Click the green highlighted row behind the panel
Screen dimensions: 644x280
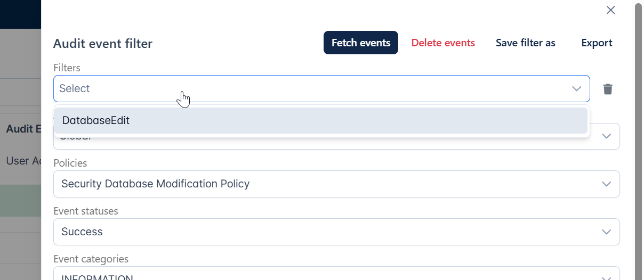point(20,200)
